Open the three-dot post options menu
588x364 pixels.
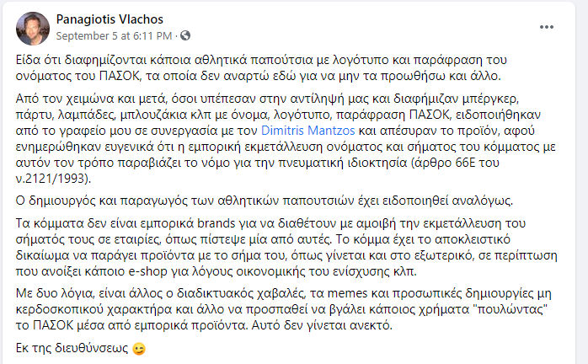(547, 27)
